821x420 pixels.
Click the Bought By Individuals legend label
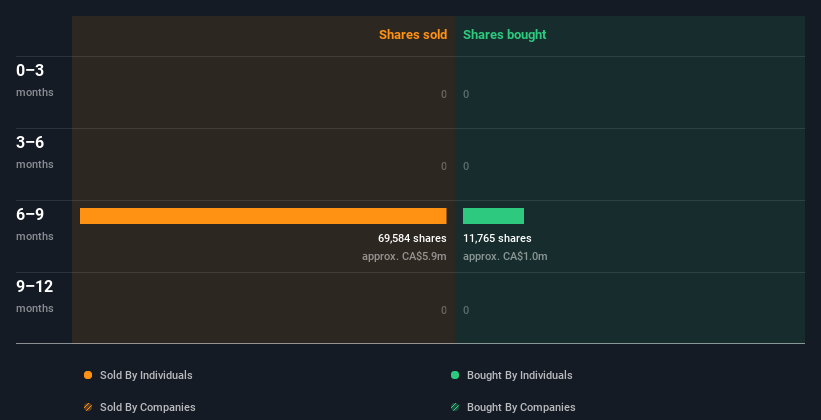(519, 375)
